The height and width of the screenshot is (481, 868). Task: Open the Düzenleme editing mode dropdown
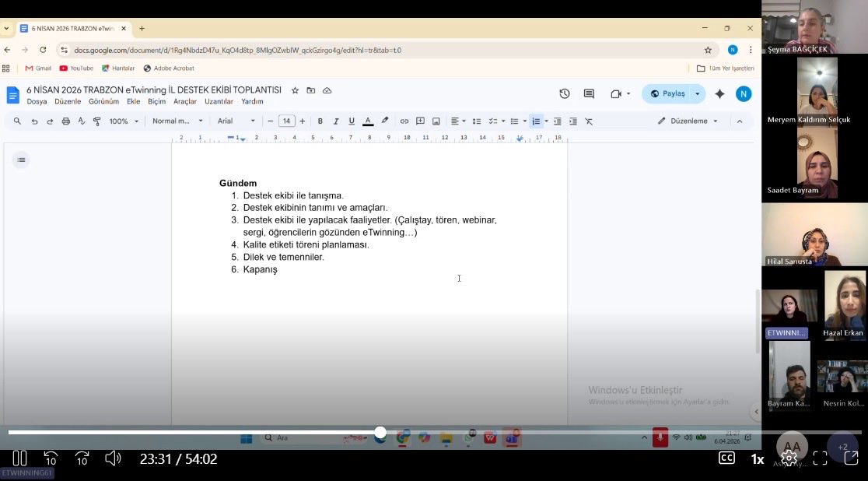click(688, 121)
